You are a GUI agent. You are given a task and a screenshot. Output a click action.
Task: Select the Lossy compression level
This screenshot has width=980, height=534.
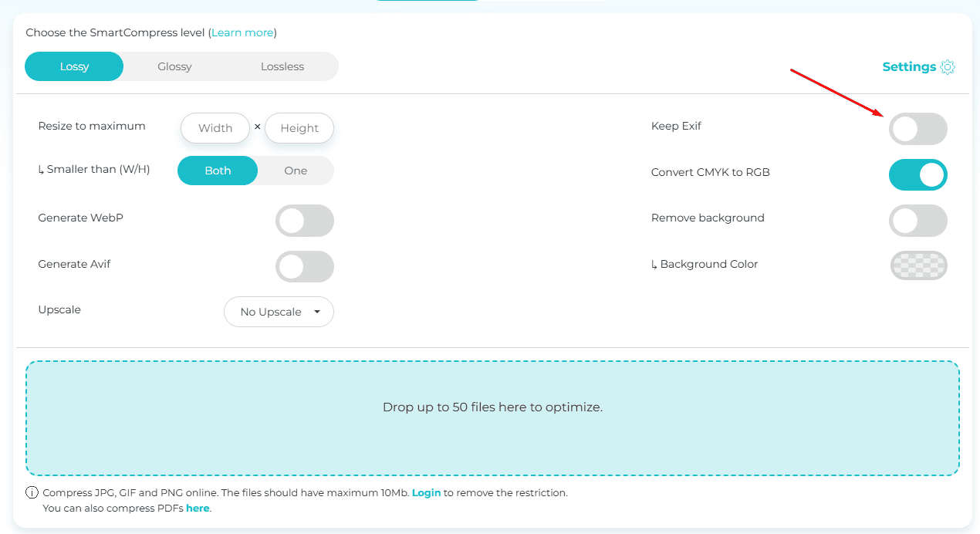click(x=74, y=66)
